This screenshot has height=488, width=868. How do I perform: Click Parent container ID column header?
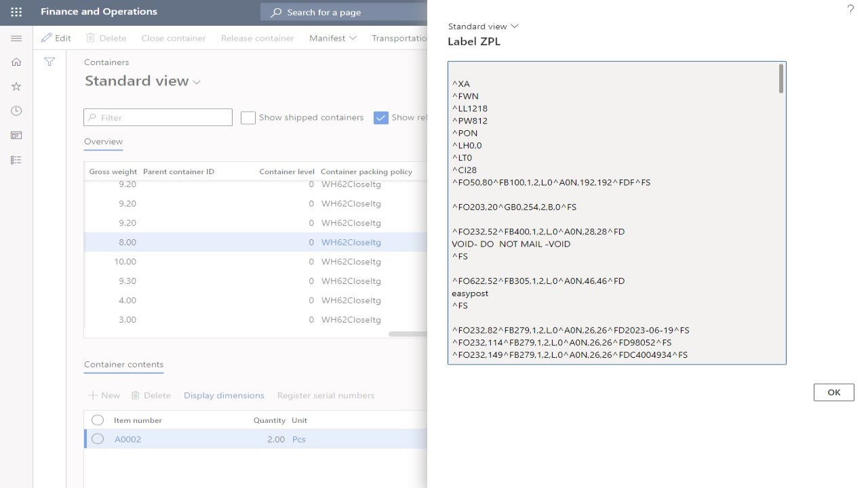click(178, 171)
